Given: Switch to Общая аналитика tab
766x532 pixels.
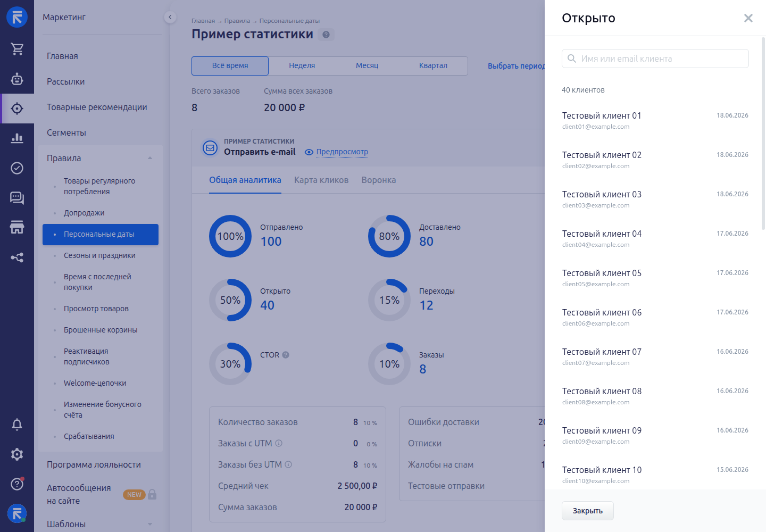Looking at the screenshot, I should 245,180.
